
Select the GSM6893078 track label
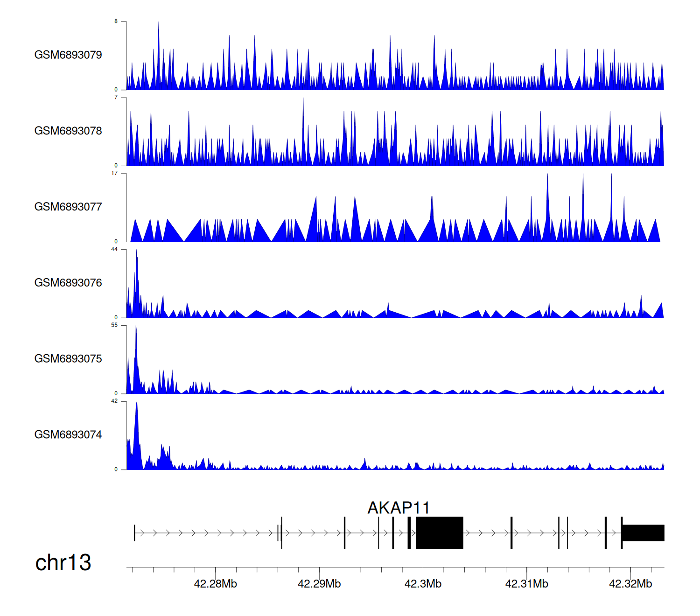click(x=68, y=131)
